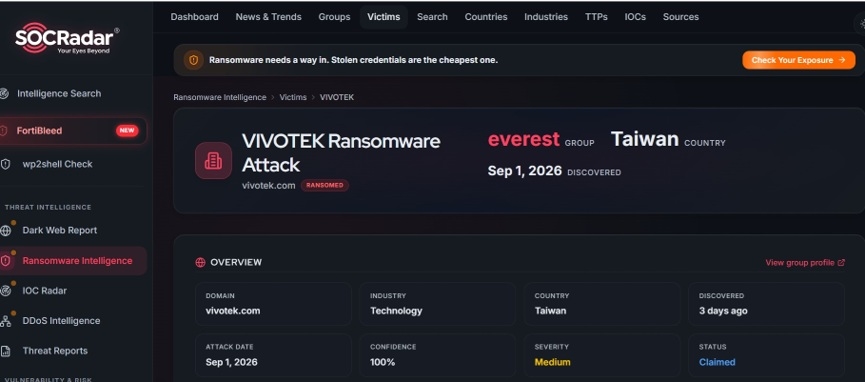Image resolution: width=865 pixels, height=382 pixels.
Task: Click the Overview globe icon
Action: [x=200, y=263]
